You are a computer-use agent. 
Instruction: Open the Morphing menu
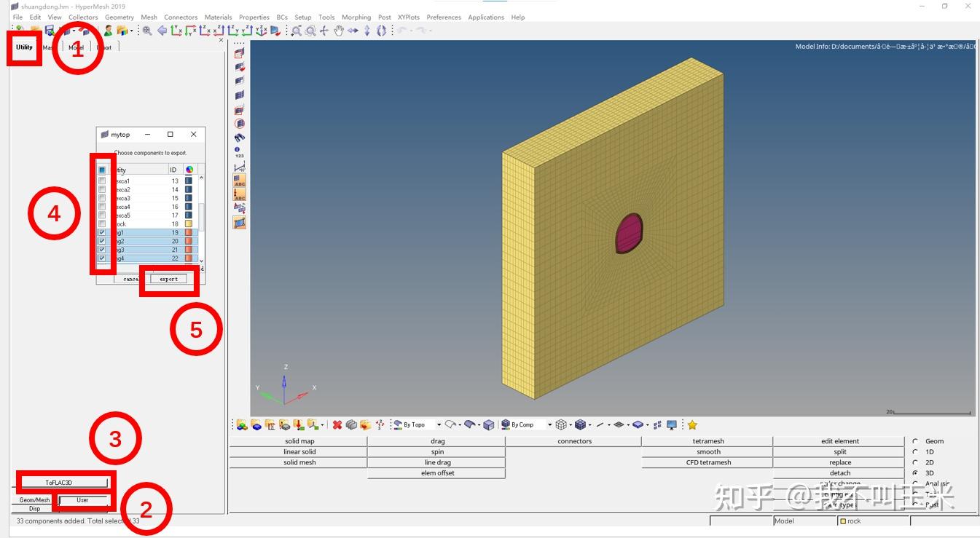[x=356, y=17]
